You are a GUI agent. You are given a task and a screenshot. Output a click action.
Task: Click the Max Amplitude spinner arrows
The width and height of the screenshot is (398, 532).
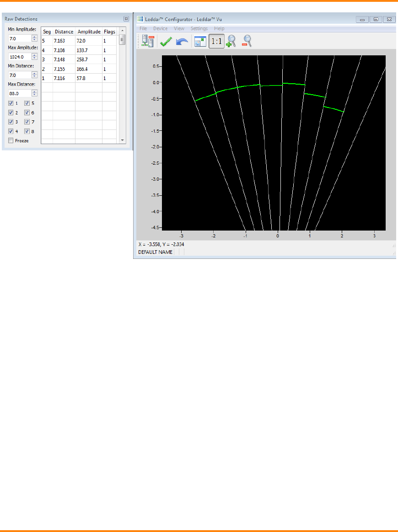coord(34,57)
